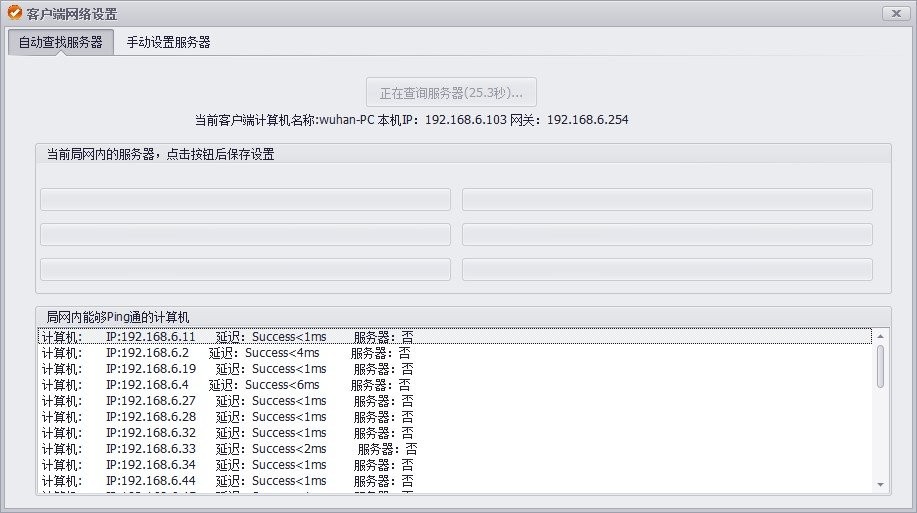
Task: Select row with IP:192.168.6.32
Action: (x=455, y=433)
